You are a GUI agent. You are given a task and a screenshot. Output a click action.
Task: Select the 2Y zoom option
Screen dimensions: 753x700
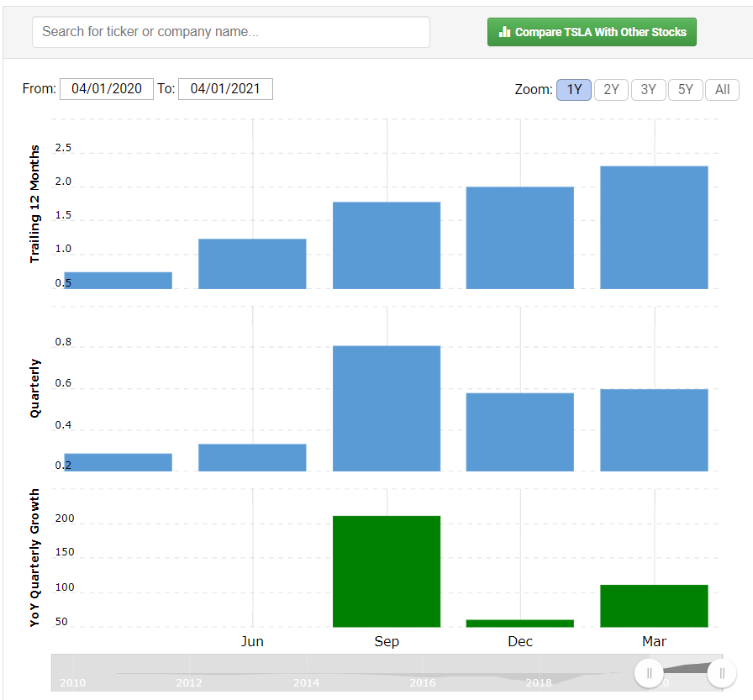click(x=611, y=90)
